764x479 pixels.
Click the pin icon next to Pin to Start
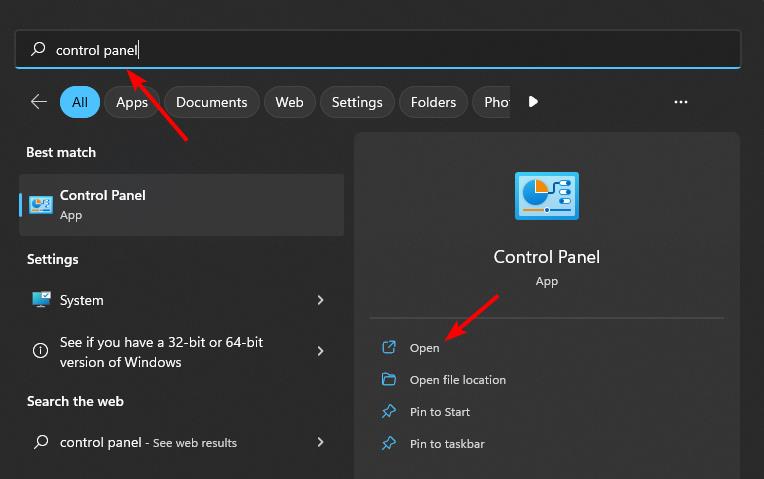(389, 411)
